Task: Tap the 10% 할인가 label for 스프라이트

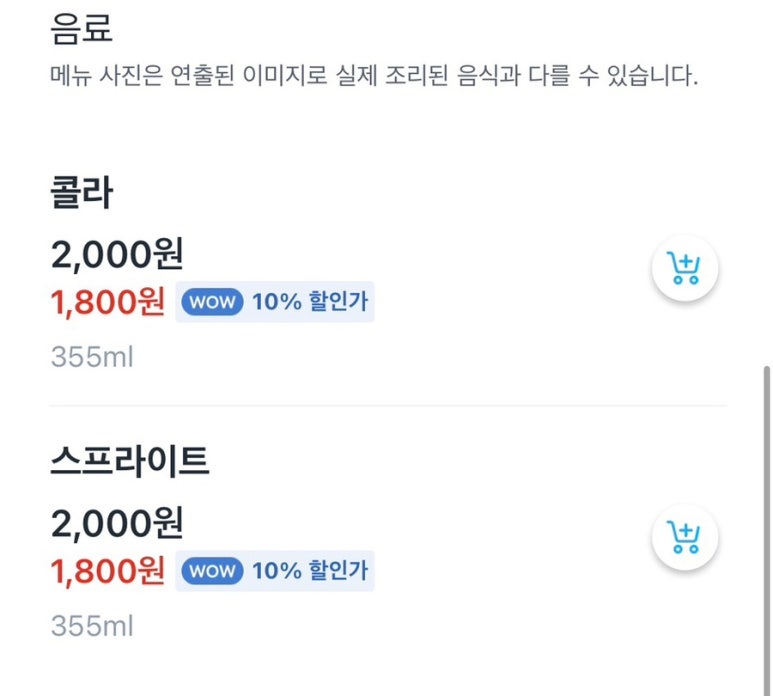Action: [x=309, y=571]
